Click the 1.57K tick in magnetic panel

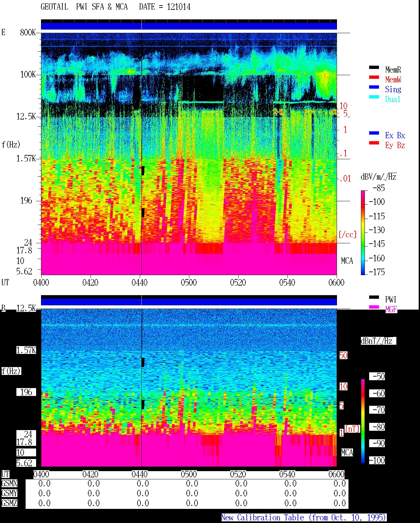tap(26, 350)
